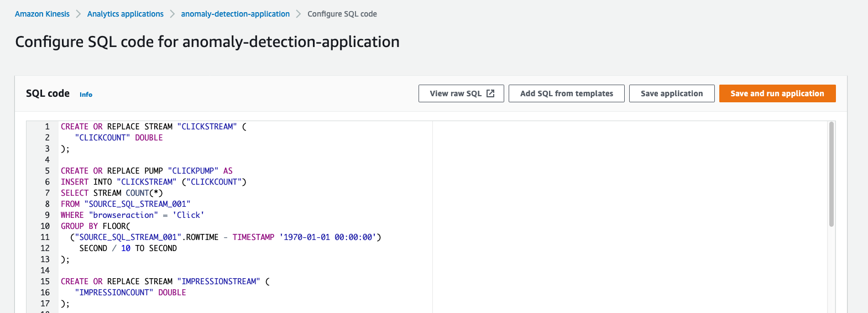
Task: Click the 'Click' string on line 9
Action: pos(188,215)
